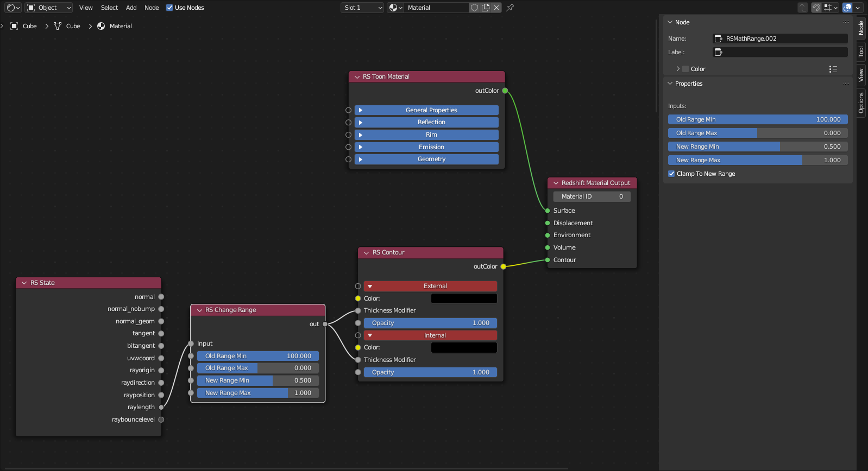The height and width of the screenshot is (471, 868).
Task: Collapse the Redshift Material Output node
Action: click(x=556, y=183)
